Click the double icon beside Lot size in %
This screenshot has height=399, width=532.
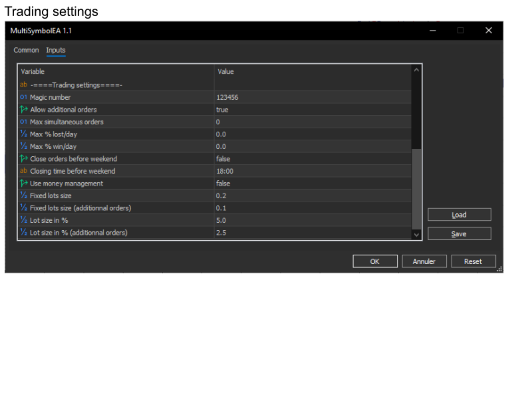coord(23,220)
